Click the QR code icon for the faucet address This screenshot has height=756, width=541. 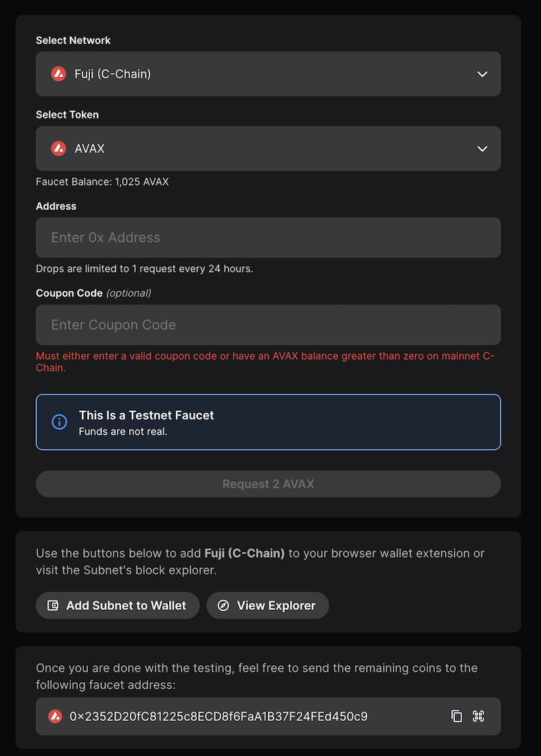pos(479,716)
